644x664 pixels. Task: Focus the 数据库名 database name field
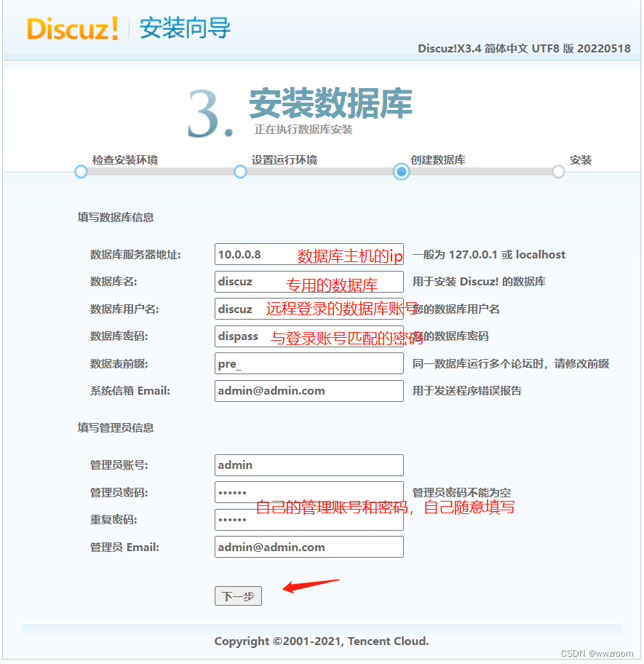[x=309, y=282]
